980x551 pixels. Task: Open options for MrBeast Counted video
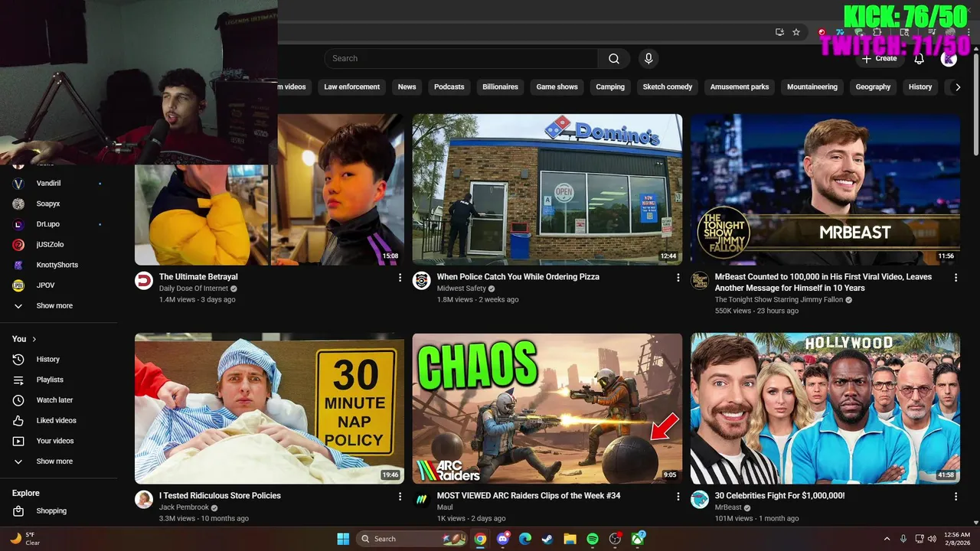(955, 278)
